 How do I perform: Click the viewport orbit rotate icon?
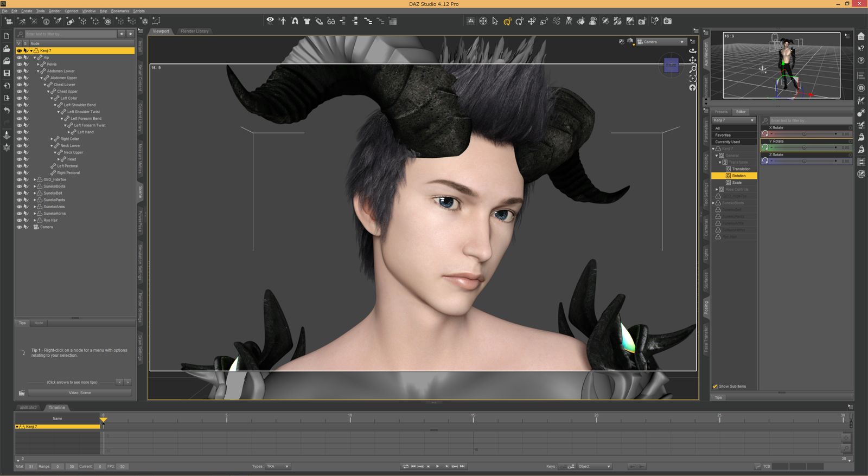click(x=693, y=50)
